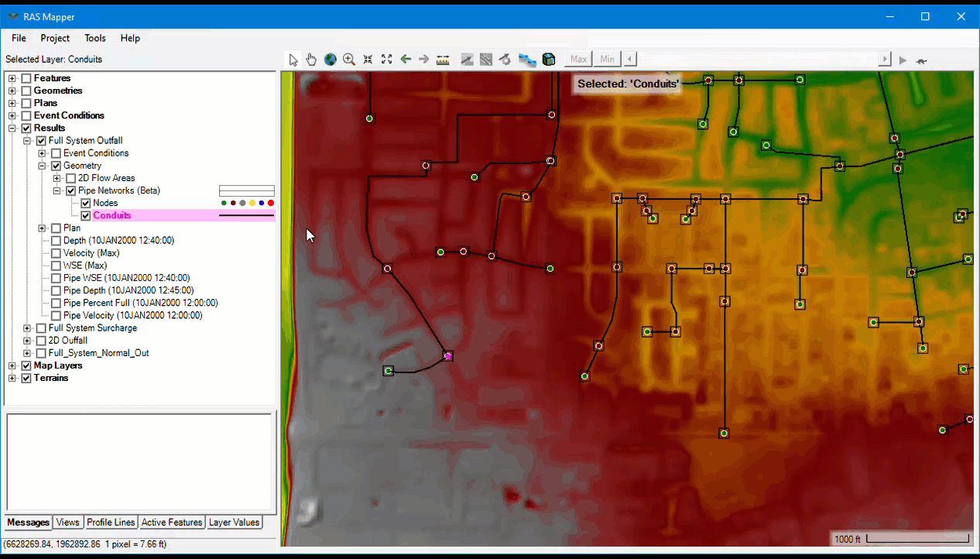Go to previous view with green arrow
The width and height of the screenshot is (980, 559).
[405, 60]
